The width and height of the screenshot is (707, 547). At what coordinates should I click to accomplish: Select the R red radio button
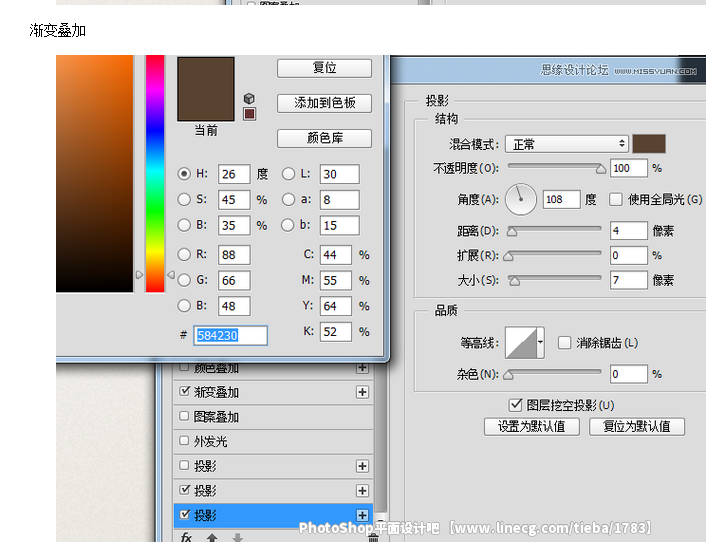point(184,255)
